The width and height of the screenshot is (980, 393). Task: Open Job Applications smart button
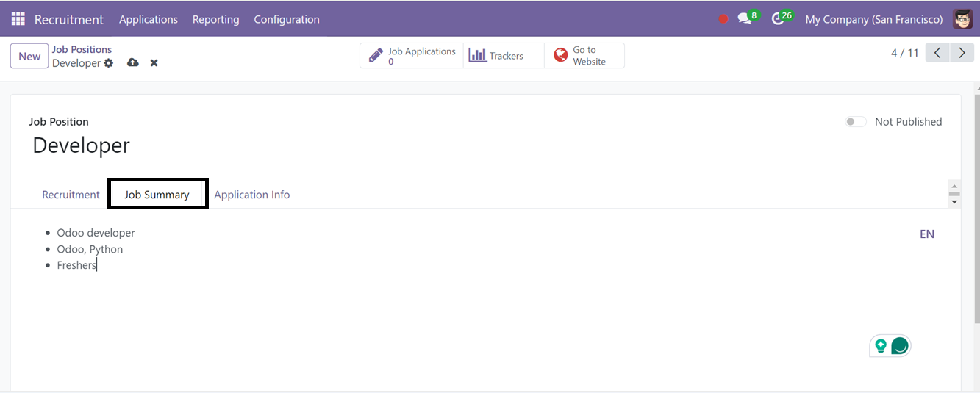(412, 56)
